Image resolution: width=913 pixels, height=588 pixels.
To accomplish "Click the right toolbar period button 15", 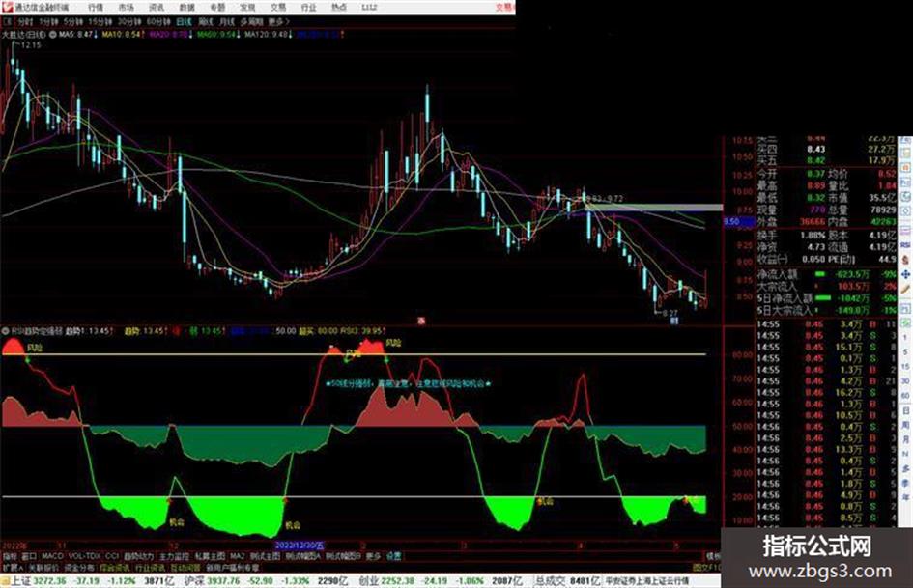I will 905,367.
